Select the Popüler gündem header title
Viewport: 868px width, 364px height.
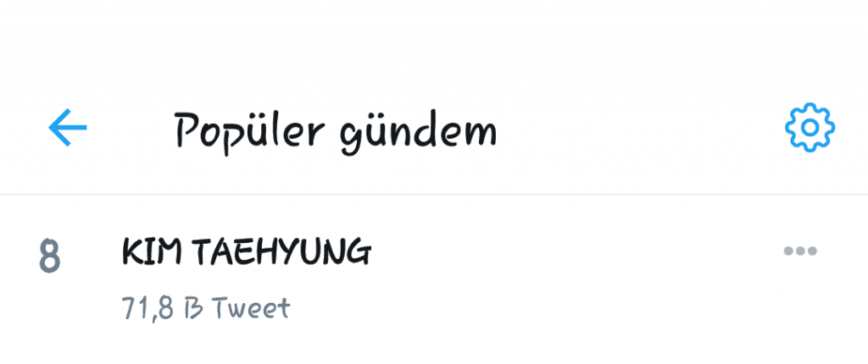pyautogui.click(x=336, y=132)
